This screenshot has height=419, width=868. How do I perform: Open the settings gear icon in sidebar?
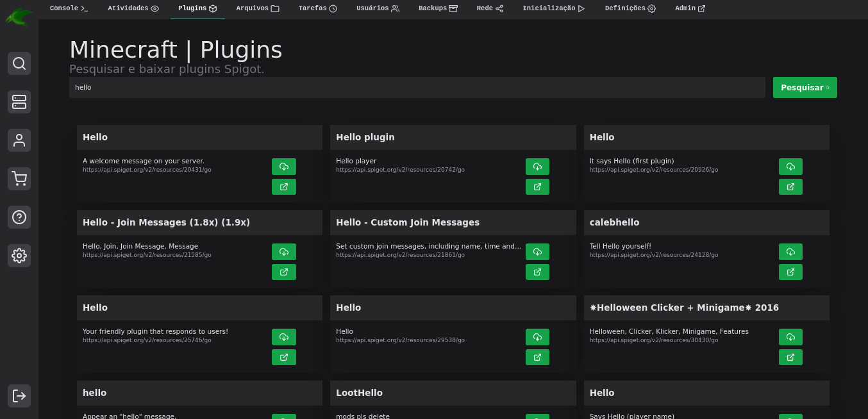click(x=19, y=256)
